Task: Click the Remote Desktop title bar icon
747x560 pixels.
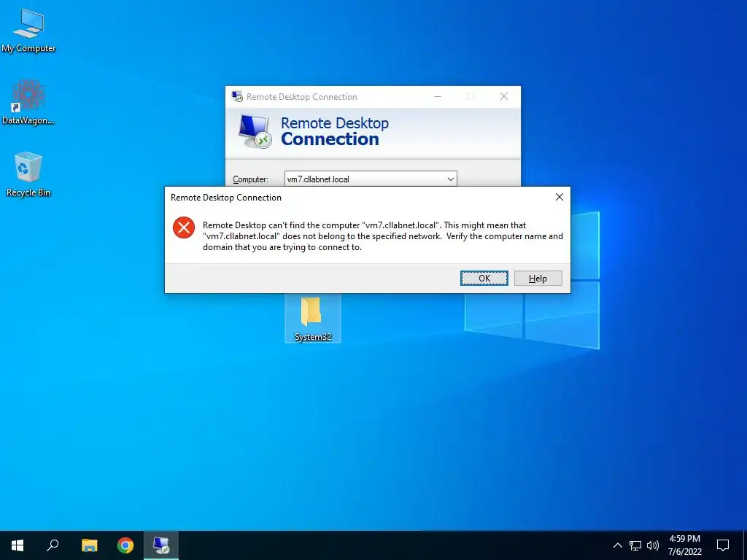Action: click(237, 97)
